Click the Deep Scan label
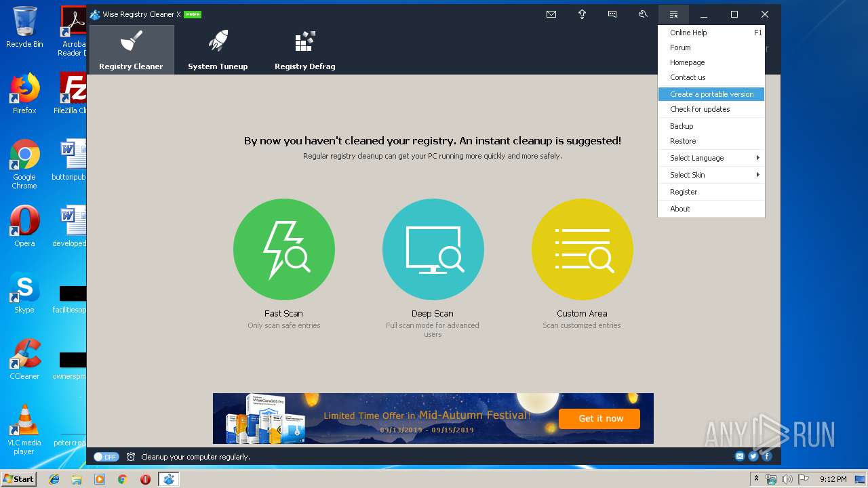 pos(433,313)
